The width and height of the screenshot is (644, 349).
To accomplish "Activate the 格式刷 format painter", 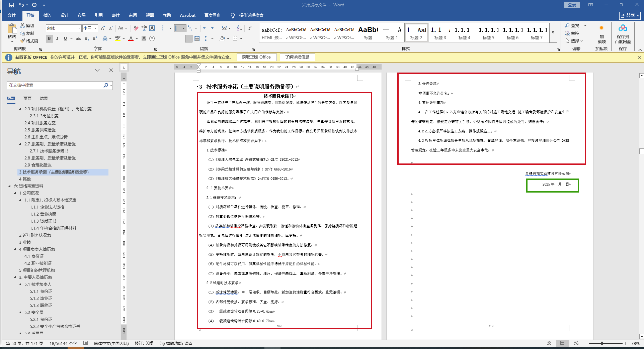I will [x=29, y=41].
